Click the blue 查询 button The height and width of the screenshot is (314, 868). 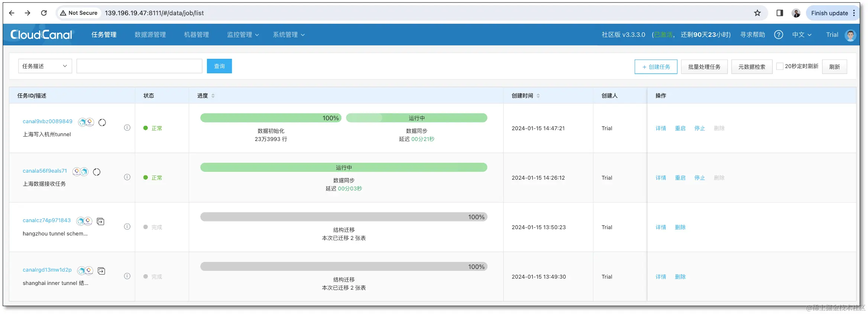pyautogui.click(x=219, y=66)
